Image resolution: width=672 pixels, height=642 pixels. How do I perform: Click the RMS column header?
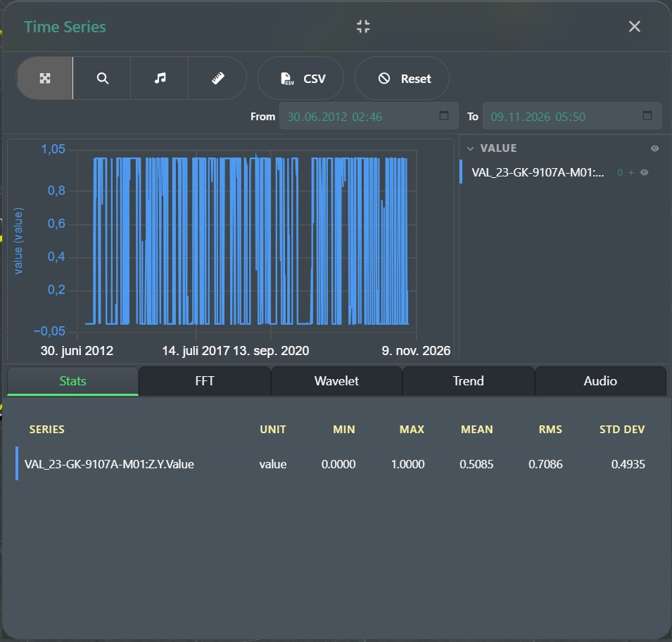(x=550, y=429)
